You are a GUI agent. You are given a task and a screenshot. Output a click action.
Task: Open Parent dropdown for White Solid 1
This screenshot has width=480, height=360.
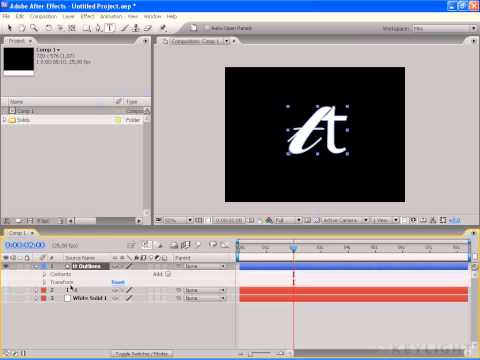coord(205,298)
